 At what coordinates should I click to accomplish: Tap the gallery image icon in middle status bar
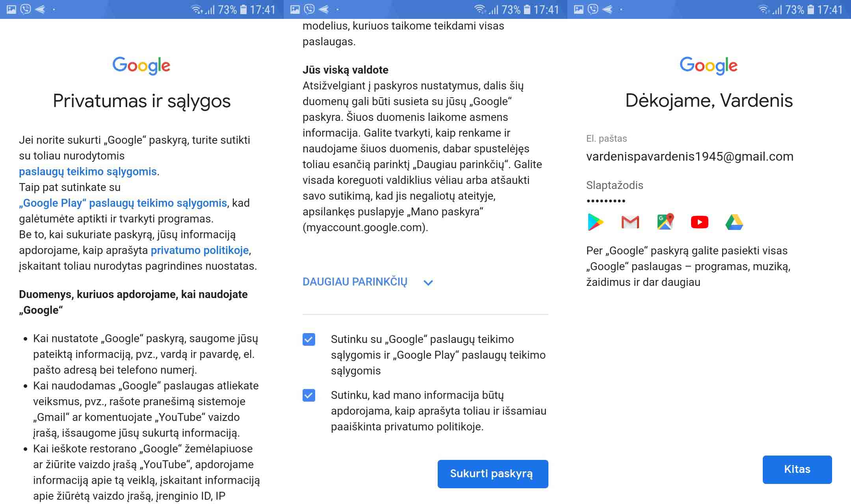[295, 9]
